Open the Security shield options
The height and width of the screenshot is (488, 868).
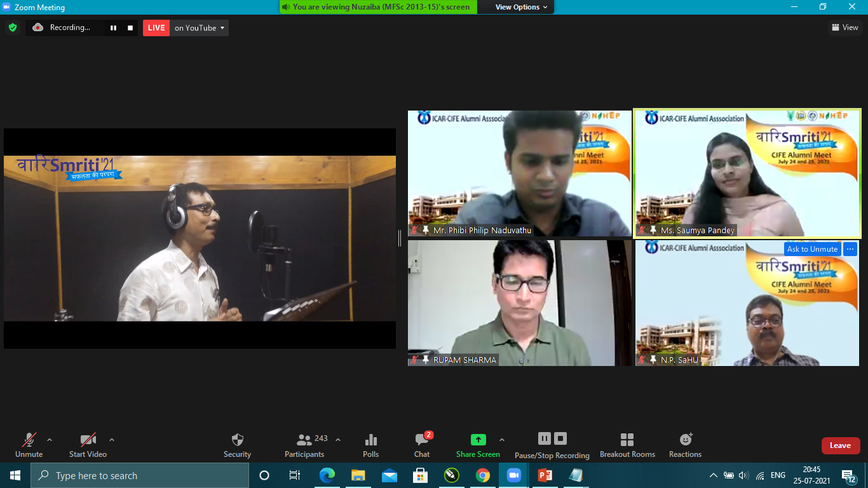237,445
